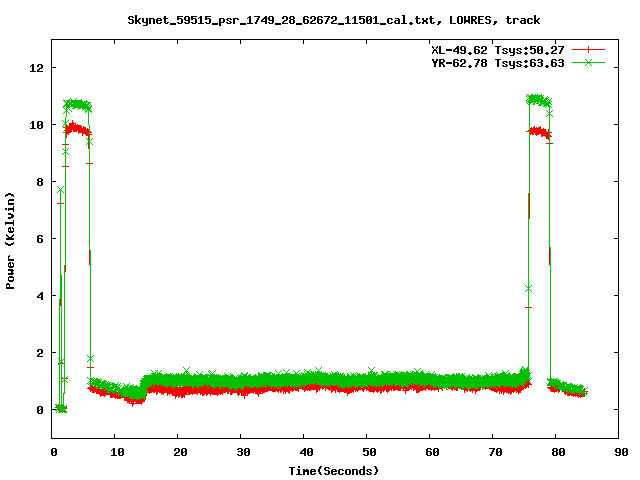Click the y-axis tick label 6
Screen dimensions: 640x480
[x=40, y=239]
